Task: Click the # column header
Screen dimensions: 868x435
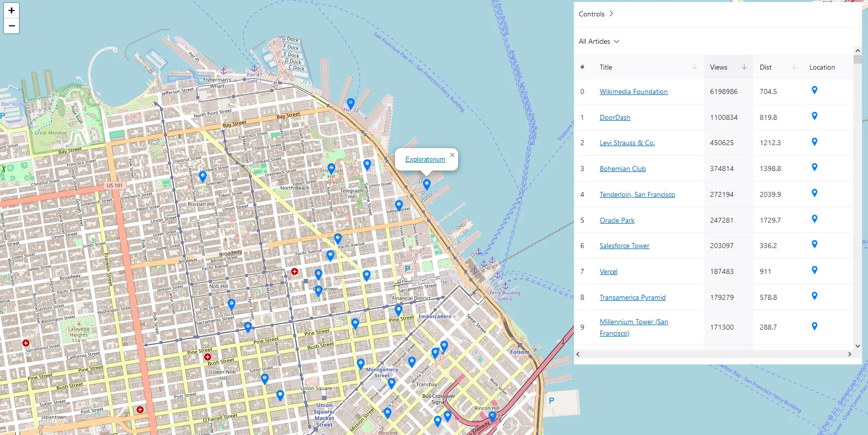Action: coord(582,67)
